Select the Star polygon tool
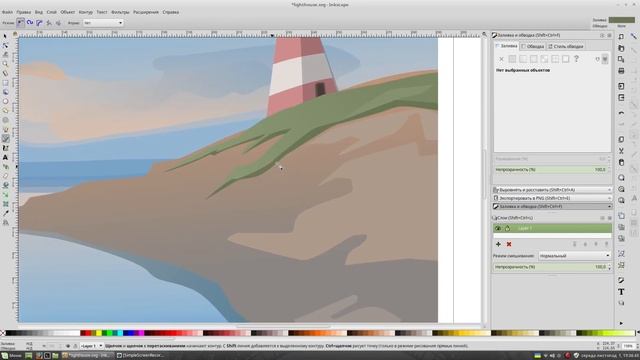Viewport: 640px width, 360px height. tap(5, 111)
